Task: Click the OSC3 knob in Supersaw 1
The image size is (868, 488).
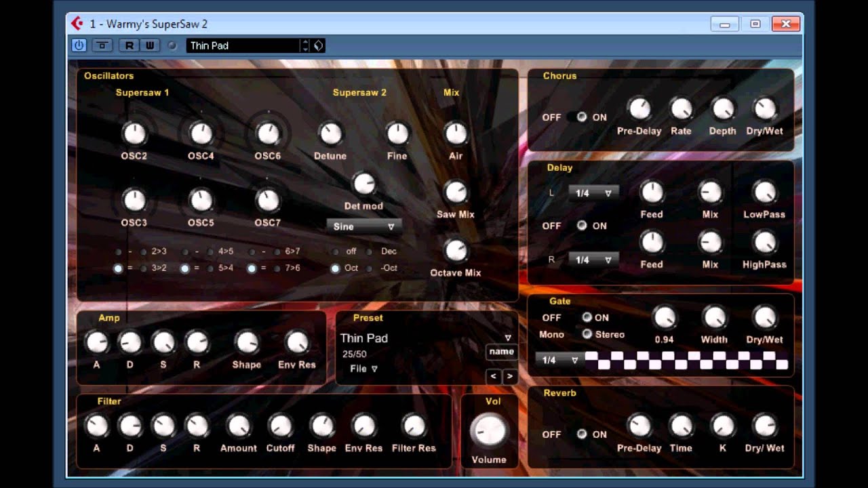Action: (x=134, y=200)
